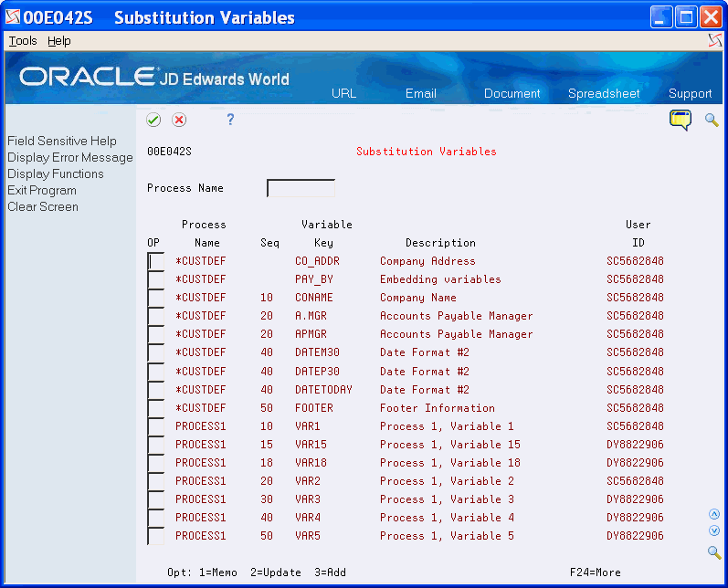Click OP field for CO_ADDR row
This screenshot has height=588, width=728.
tap(155, 261)
